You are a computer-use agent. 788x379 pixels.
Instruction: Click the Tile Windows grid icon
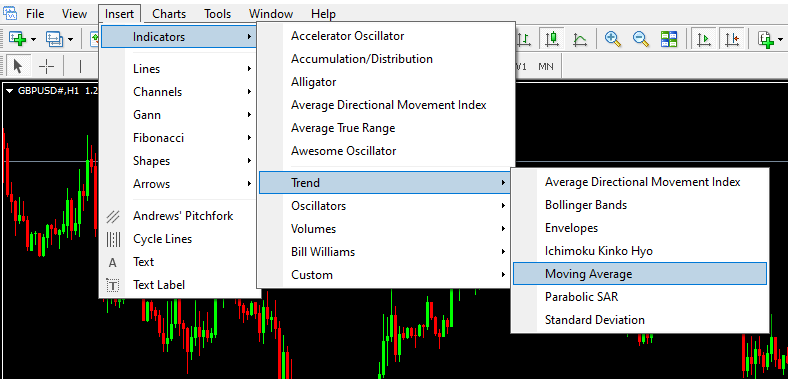point(669,39)
